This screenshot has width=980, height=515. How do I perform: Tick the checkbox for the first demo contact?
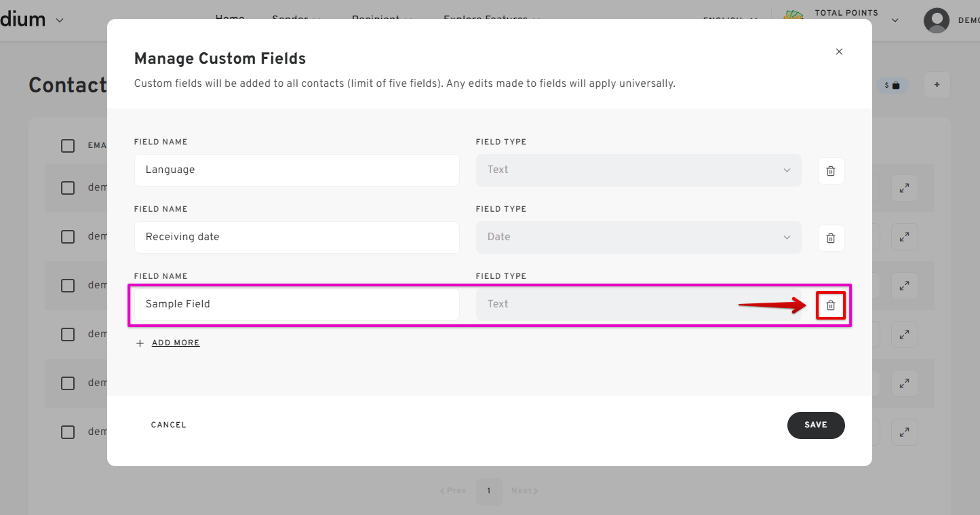pos(68,188)
